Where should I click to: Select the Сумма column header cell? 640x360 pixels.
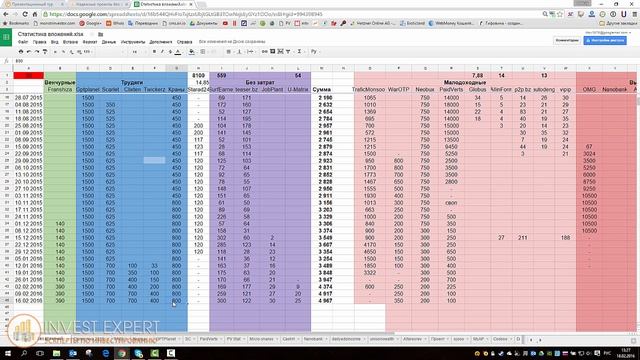pos(322,89)
